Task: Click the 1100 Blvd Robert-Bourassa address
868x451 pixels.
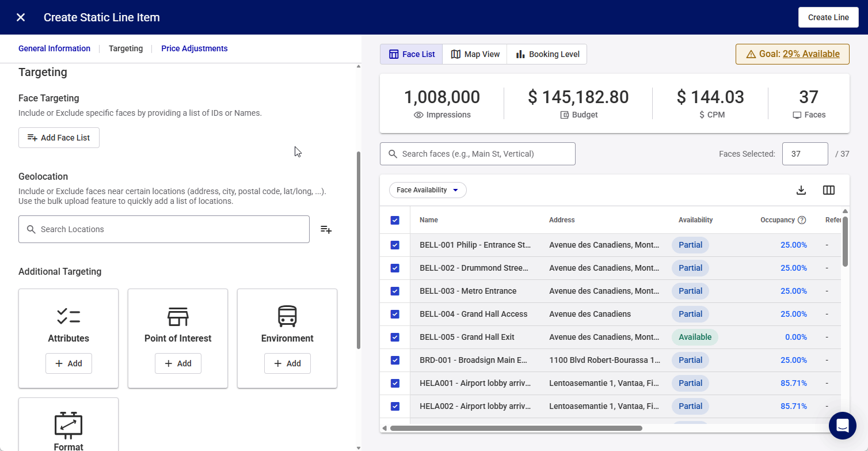Action: point(605,360)
